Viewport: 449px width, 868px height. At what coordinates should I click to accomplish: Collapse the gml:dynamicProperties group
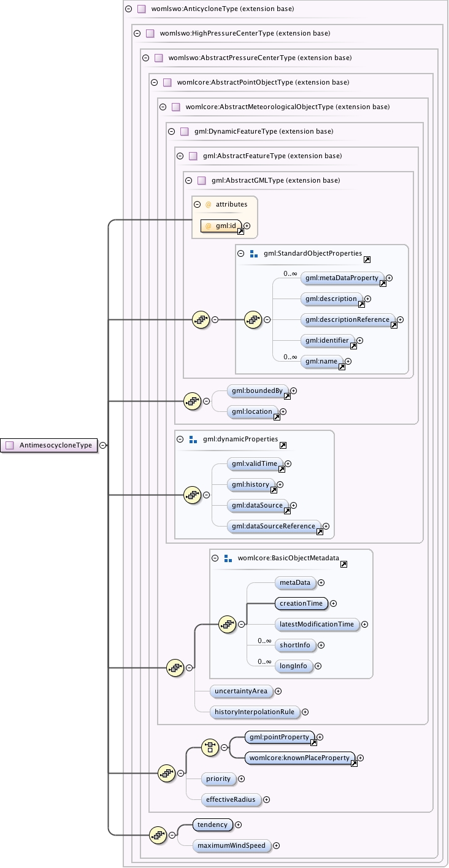point(180,439)
